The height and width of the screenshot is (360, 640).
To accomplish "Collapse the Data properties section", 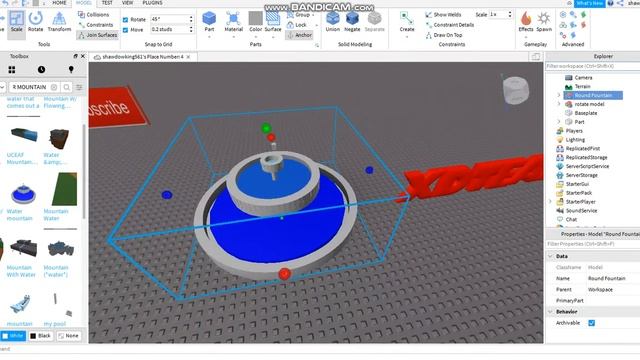I will point(550,256).
